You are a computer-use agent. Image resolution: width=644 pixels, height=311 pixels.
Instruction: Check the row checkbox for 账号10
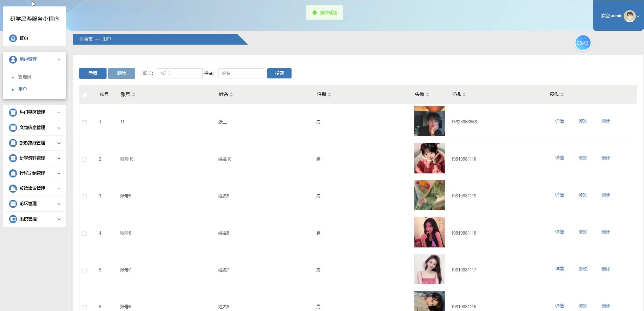click(85, 159)
